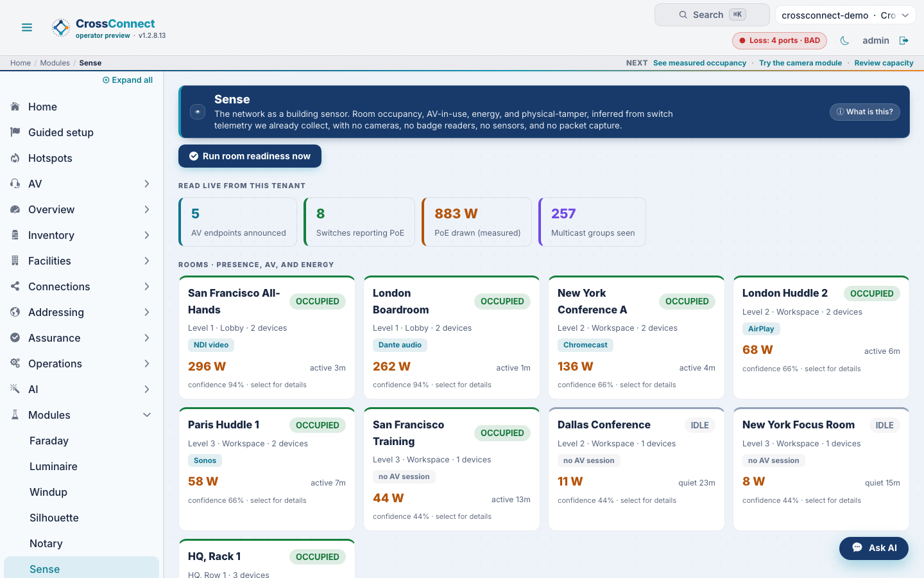Viewport: 924px width, 578px height.
Task: Toggle dark mode moon icon
Action: pos(844,40)
